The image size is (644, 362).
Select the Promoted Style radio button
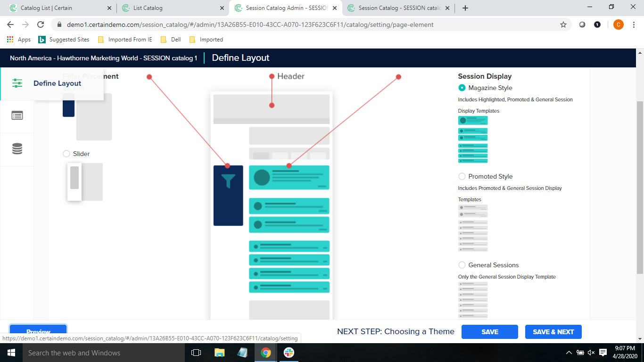click(462, 176)
